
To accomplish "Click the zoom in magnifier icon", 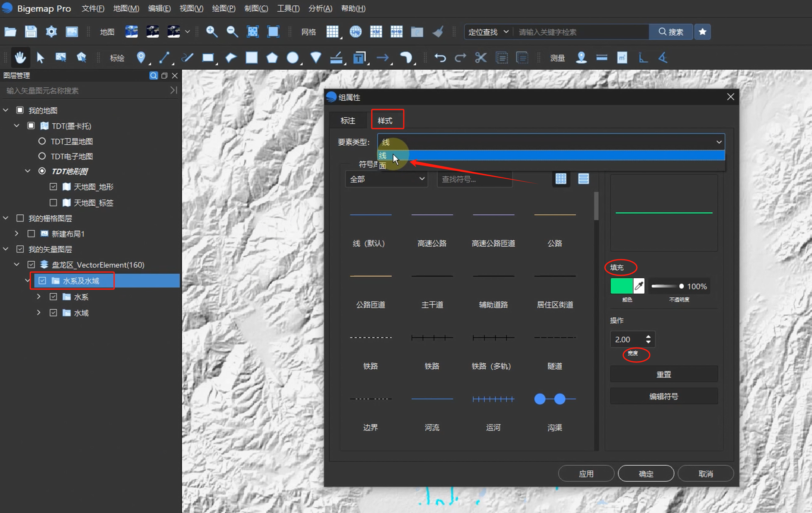I will click(x=212, y=32).
